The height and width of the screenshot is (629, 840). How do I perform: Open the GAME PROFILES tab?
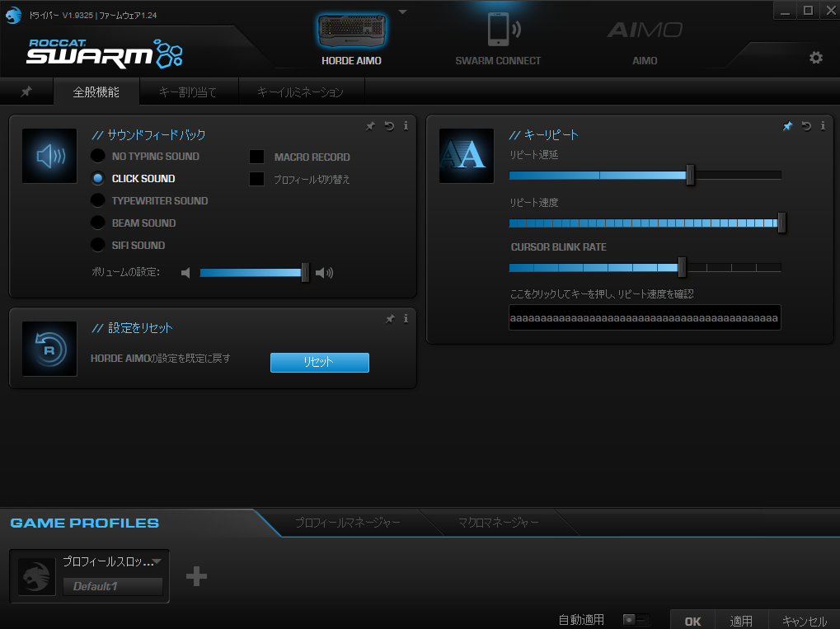pos(85,523)
